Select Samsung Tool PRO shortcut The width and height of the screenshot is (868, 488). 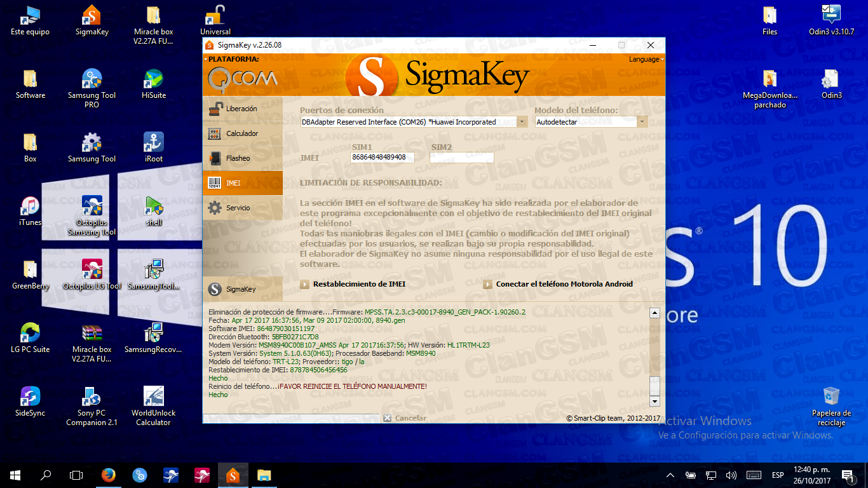tap(92, 89)
